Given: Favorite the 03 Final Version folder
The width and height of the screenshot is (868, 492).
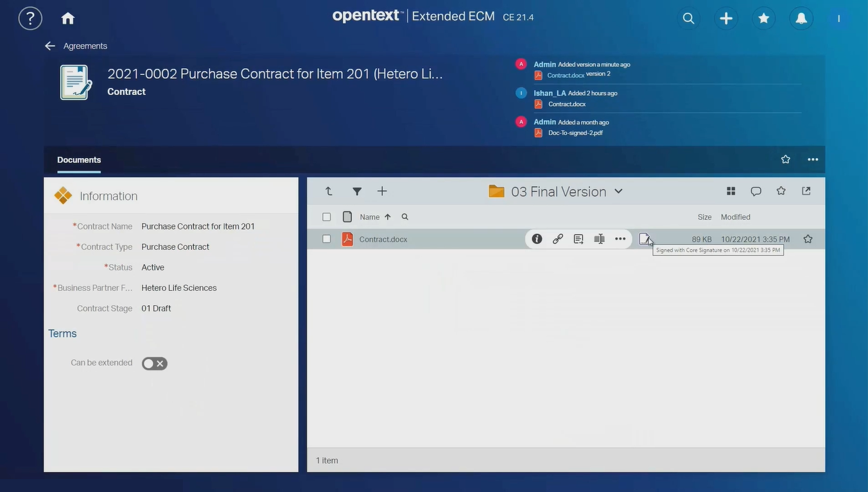Looking at the screenshot, I should 781,191.
